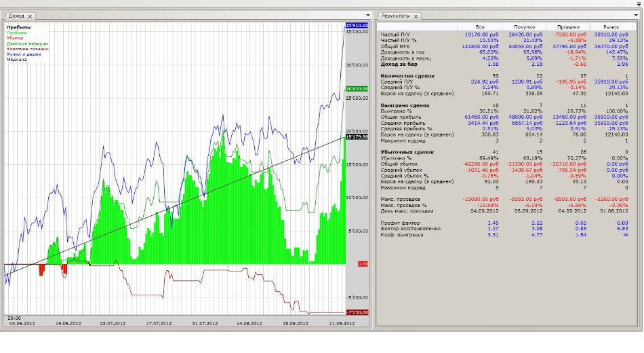
Task: Expand the top-right toolbar options arrow
Action: (639, 4)
